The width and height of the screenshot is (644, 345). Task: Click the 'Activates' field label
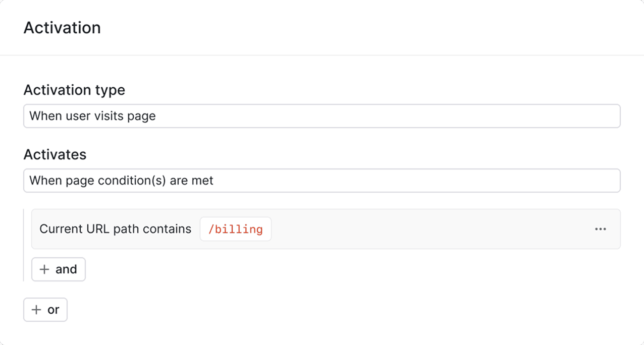coord(55,154)
